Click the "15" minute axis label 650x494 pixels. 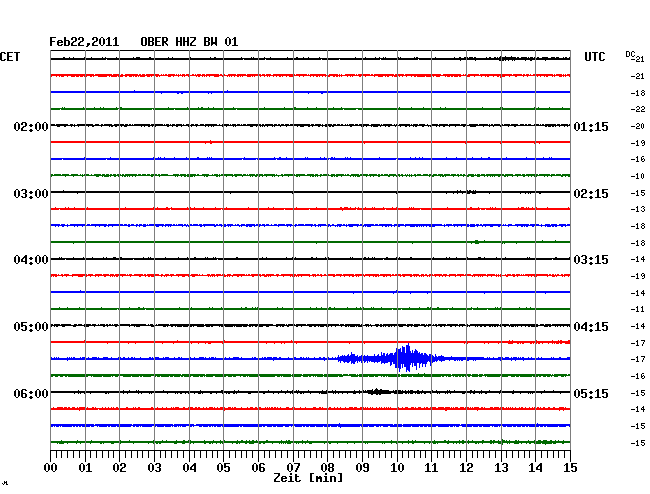tap(570, 468)
